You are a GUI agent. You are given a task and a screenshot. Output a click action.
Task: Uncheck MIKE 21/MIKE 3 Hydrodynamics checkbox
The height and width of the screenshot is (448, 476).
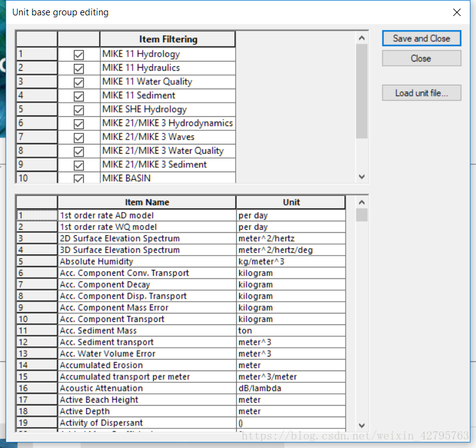tap(79, 124)
